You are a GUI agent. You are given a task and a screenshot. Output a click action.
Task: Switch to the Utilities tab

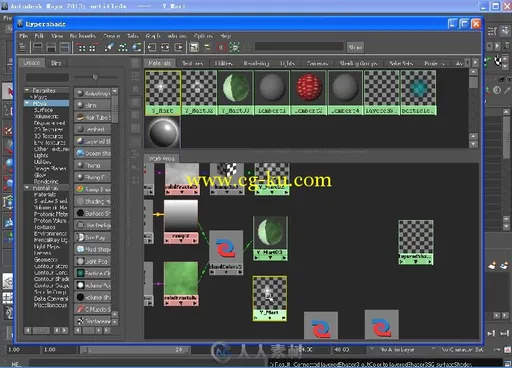223,63
